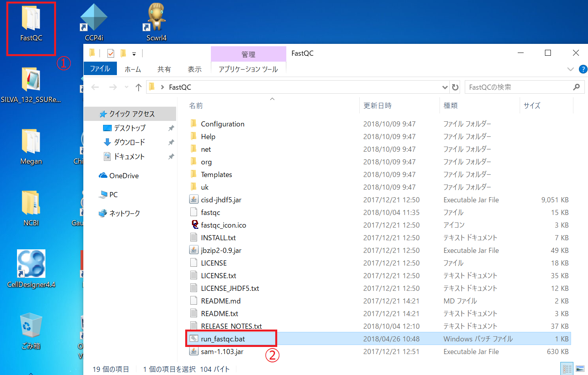Open the Explorer help question mark icon

[583, 69]
